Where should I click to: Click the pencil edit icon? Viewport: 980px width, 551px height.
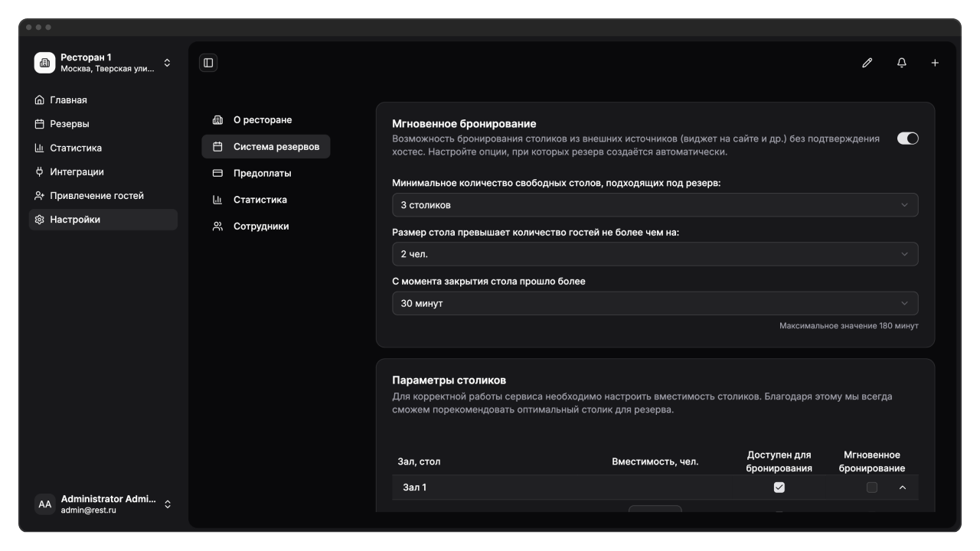pyautogui.click(x=867, y=63)
